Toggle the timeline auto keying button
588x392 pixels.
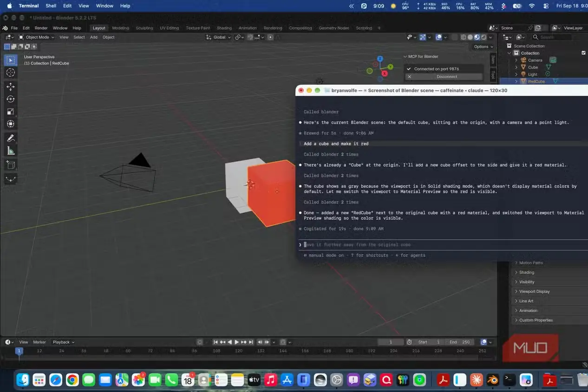tap(200, 342)
